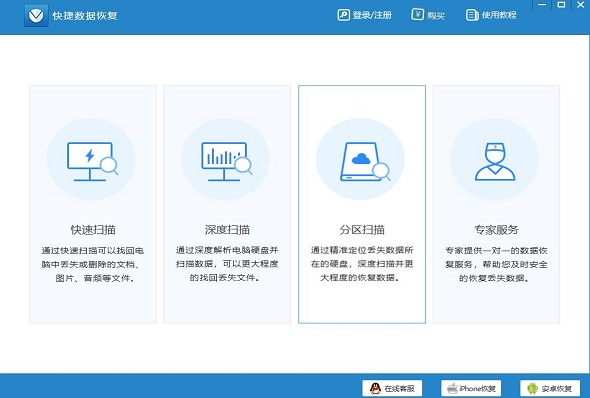
Task: Click the 安卓恢复 button
Action: tap(550, 388)
